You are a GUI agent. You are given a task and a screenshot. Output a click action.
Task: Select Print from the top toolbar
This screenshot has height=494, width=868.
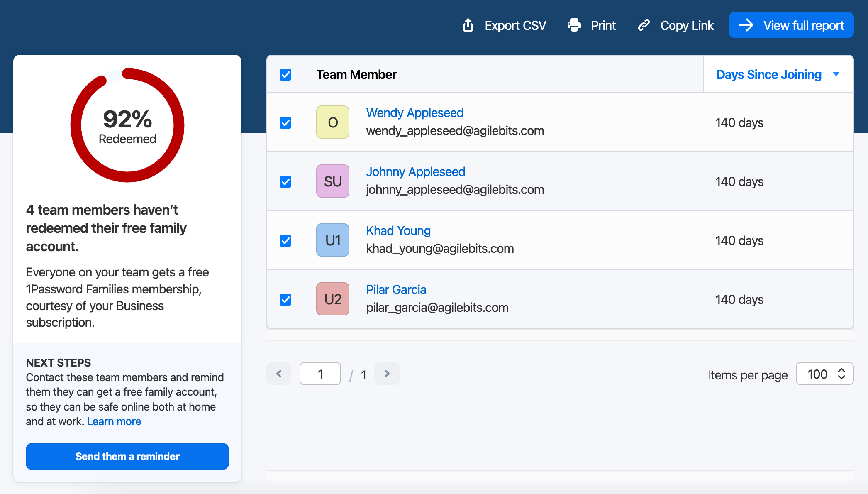click(x=603, y=25)
